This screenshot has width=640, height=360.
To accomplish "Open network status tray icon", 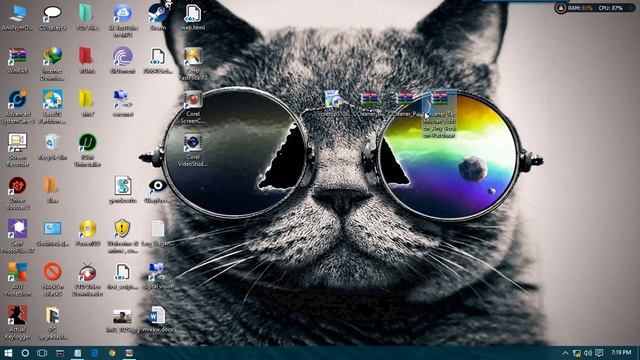I will 577,353.
